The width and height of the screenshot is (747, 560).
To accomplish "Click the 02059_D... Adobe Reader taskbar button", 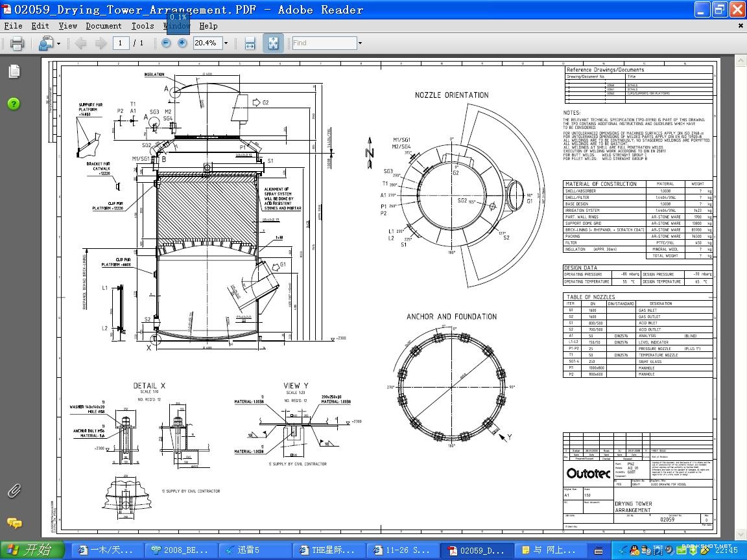I will click(475, 550).
